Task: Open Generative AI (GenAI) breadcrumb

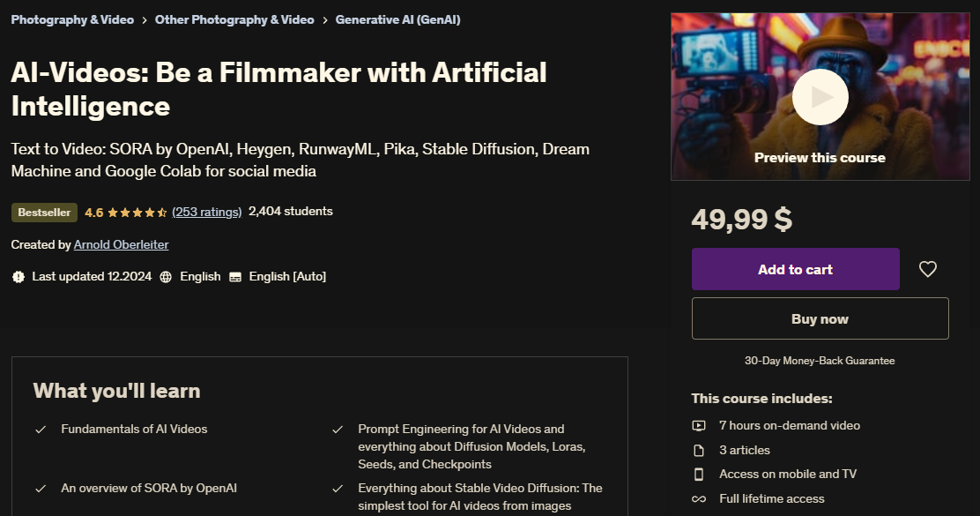Action: (397, 19)
